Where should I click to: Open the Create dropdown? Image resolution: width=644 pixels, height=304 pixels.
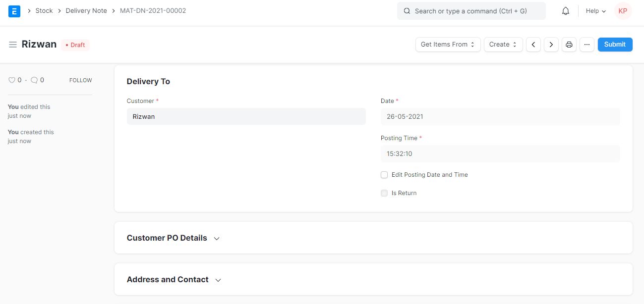(503, 45)
